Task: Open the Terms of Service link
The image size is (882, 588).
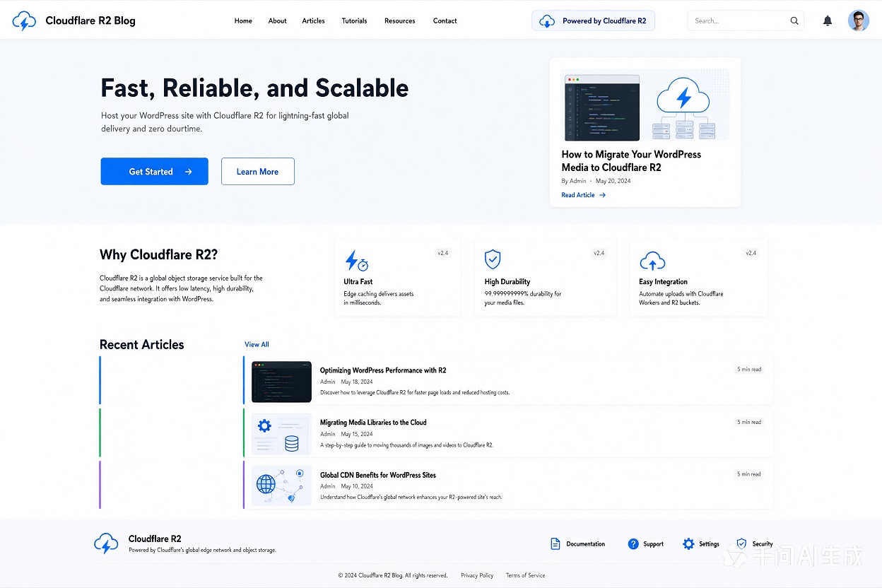Action: point(525,575)
